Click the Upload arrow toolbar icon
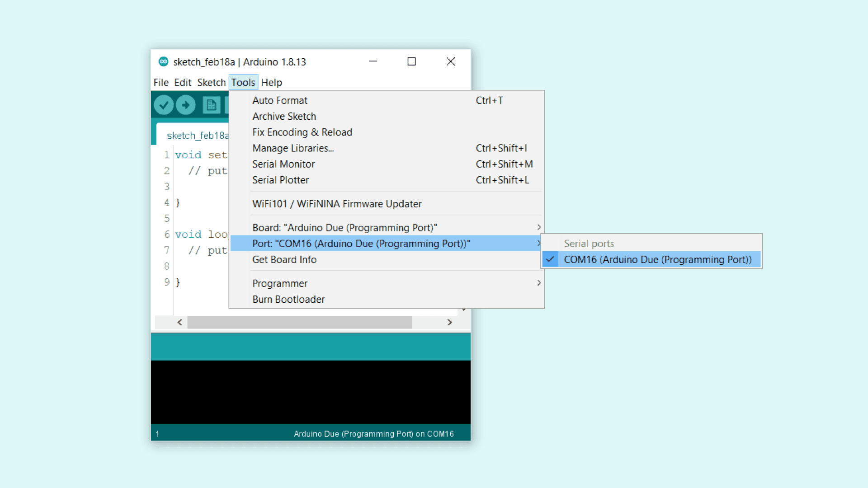This screenshot has height=488, width=868. (x=186, y=105)
